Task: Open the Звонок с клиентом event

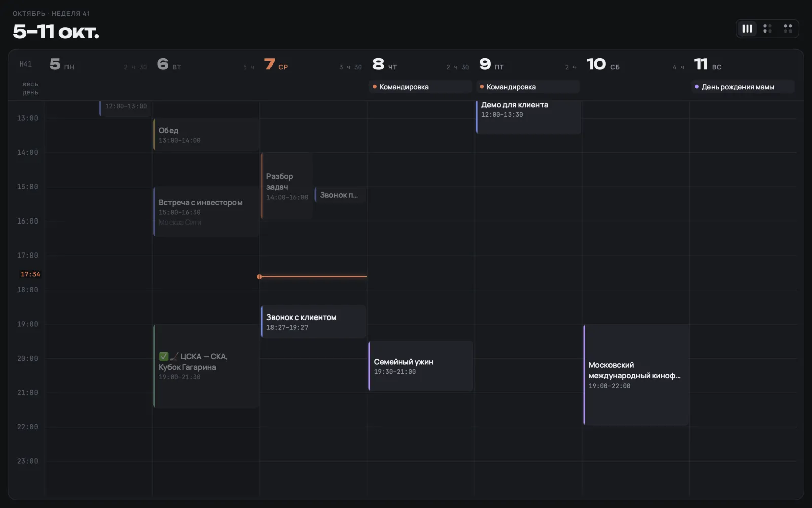Action: pyautogui.click(x=314, y=322)
